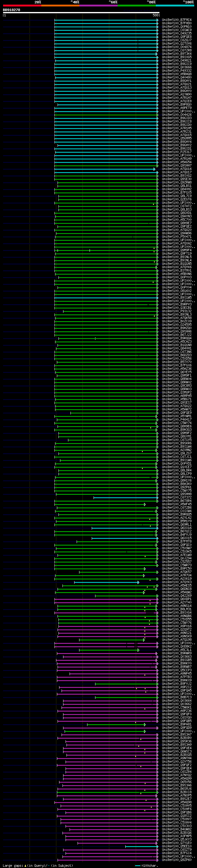Click label UniRef100_O04426
This screenshot has height=868, width=197.
tap(177, 115)
